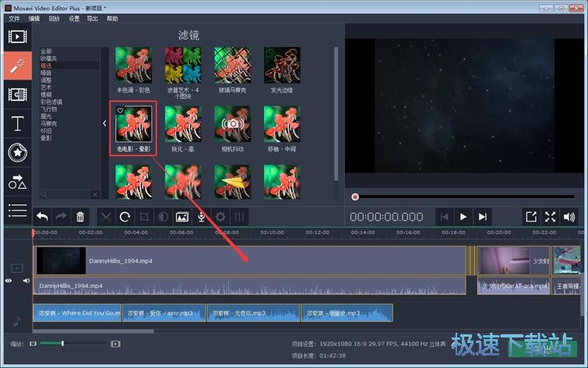Adjust preview volume speaker icon
The height and width of the screenshot is (368, 588).
coord(569,217)
